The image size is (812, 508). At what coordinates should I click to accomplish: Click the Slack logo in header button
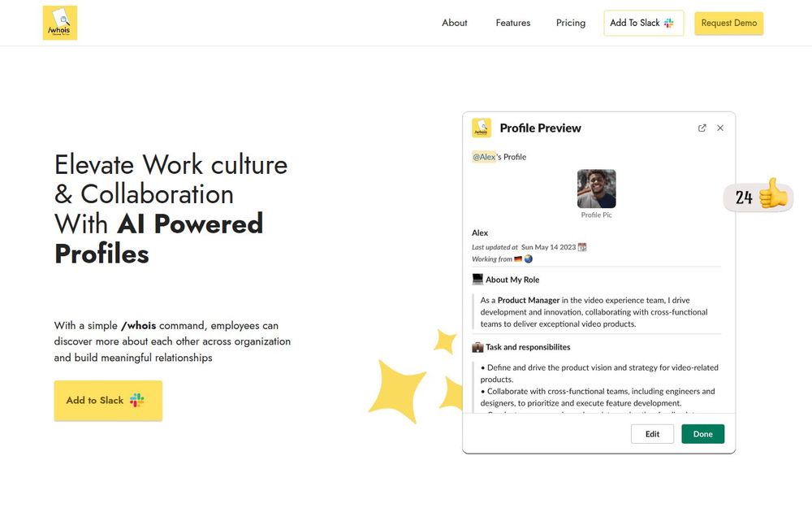[x=668, y=23]
